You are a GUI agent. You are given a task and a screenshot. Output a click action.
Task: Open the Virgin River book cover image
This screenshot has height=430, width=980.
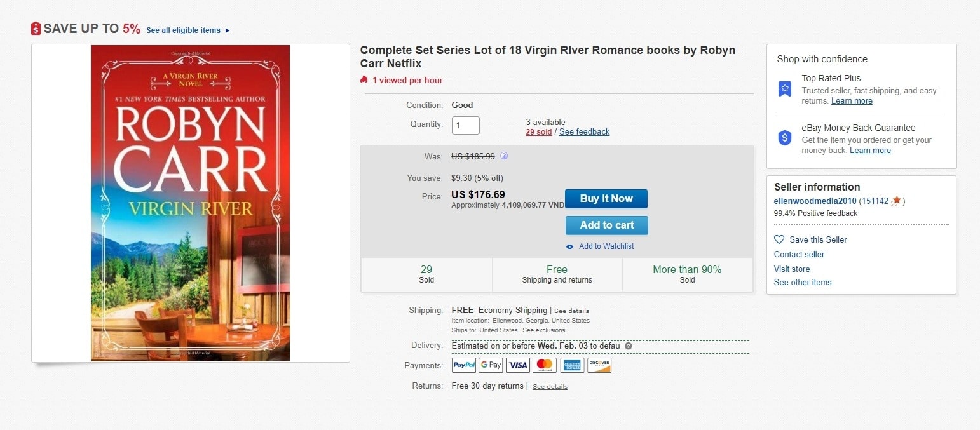tap(190, 203)
